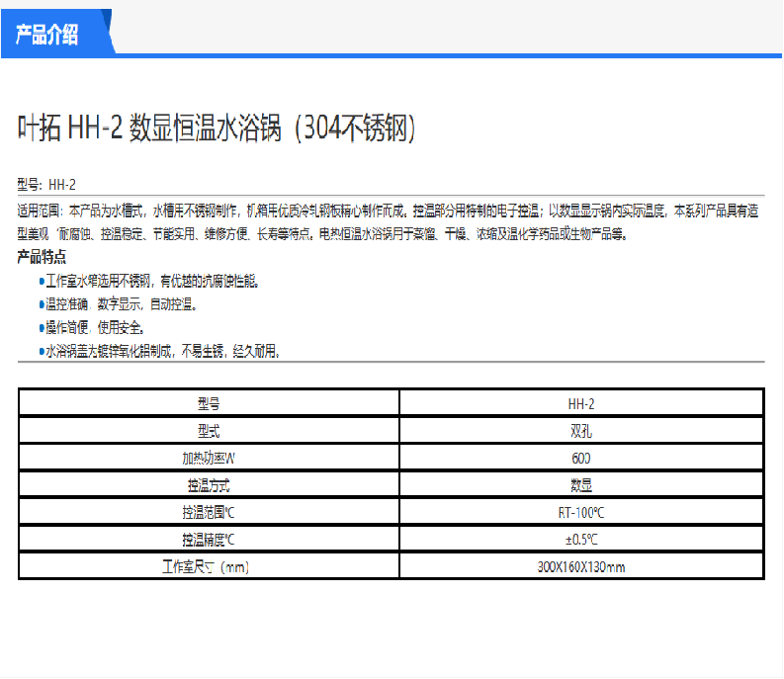This screenshot has width=784, height=679.
Task: Select the title 叶拓 HH-2 数显恒温水浴锅
Action: point(217,128)
